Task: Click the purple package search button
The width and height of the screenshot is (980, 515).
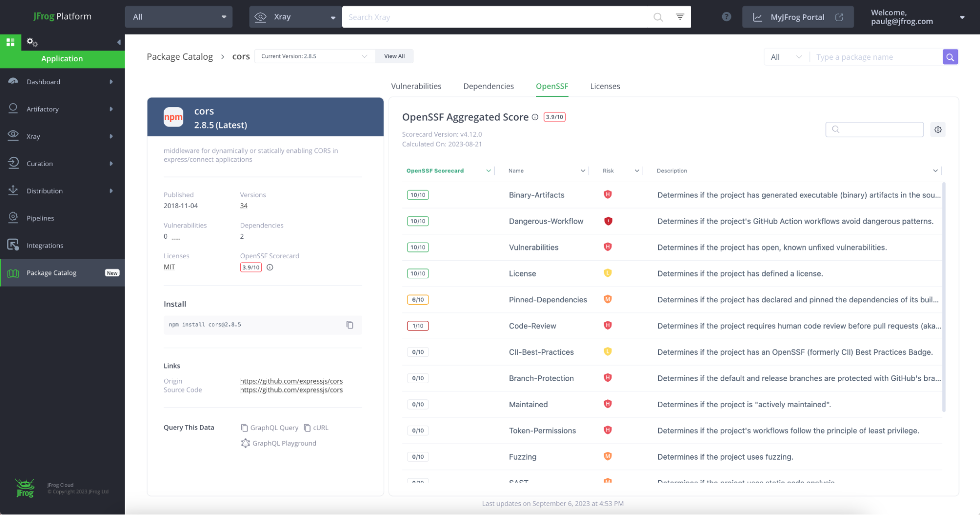Action: tap(950, 57)
